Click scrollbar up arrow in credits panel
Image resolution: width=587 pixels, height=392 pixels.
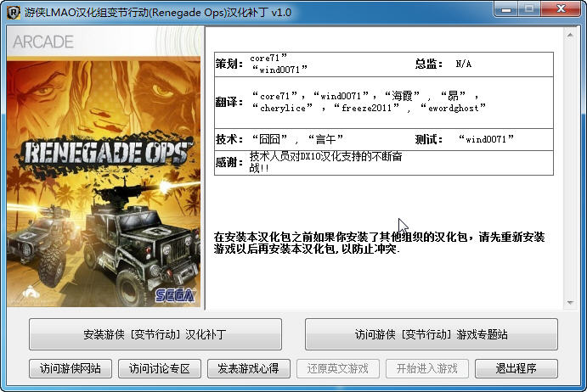(x=570, y=35)
